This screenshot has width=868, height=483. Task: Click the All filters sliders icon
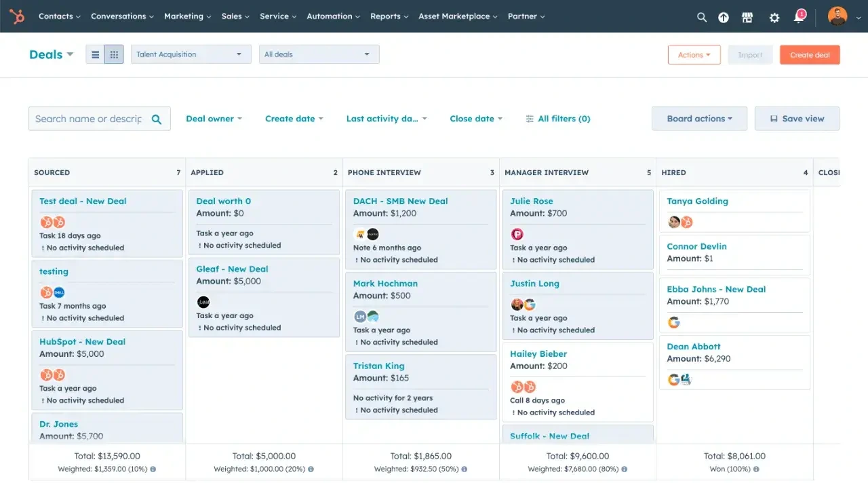tap(530, 119)
